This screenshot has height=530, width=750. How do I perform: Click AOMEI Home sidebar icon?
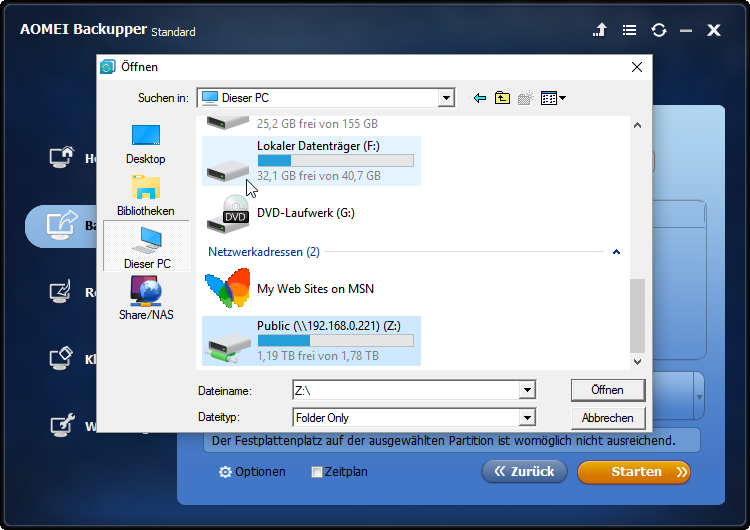coord(61,157)
